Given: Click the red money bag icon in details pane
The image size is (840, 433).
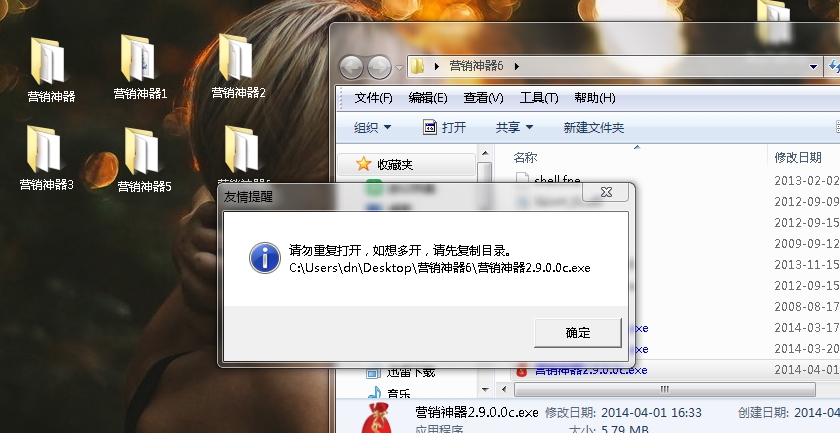Looking at the screenshot, I should (x=377, y=417).
